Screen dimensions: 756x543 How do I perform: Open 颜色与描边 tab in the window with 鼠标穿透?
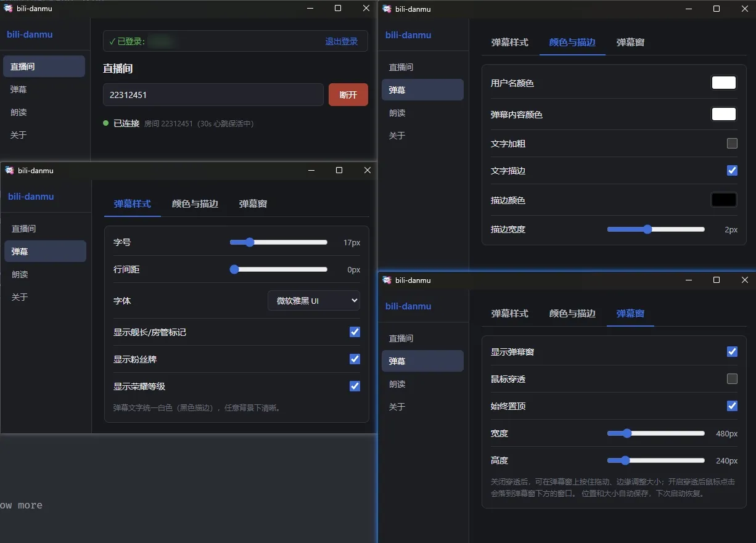(572, 314)
